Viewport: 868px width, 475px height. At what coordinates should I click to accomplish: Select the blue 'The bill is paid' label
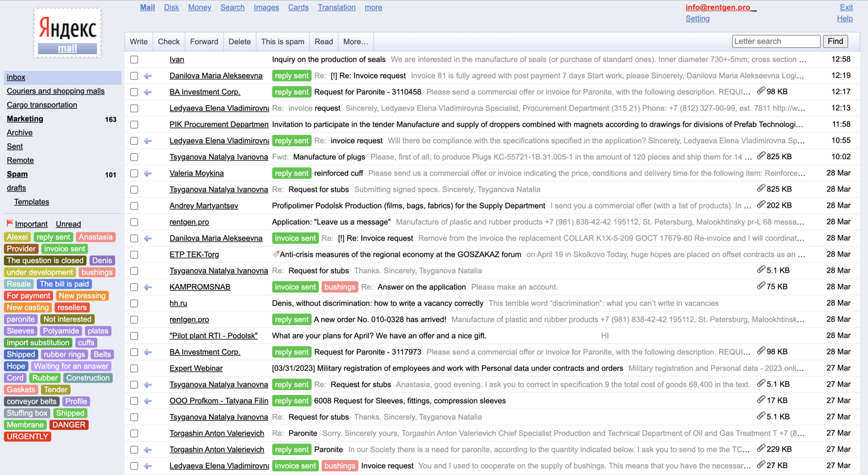click(x=65, y=284)
